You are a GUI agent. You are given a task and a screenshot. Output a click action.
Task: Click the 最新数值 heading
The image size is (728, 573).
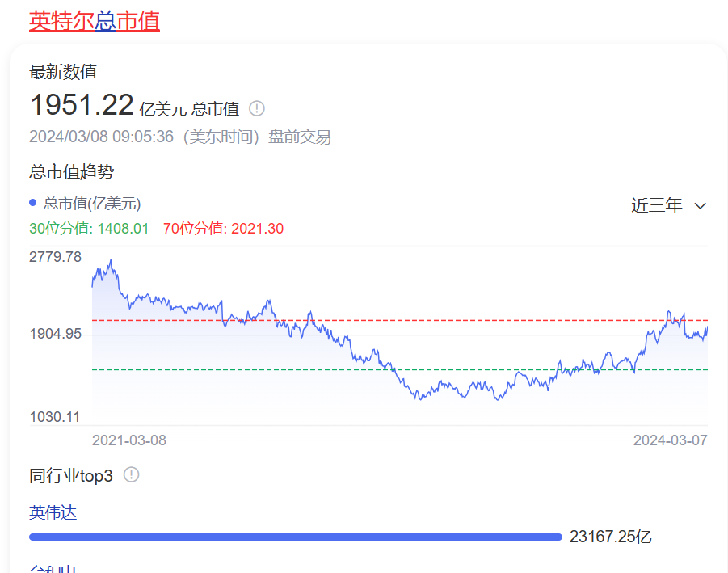click(x=63, y=72)
